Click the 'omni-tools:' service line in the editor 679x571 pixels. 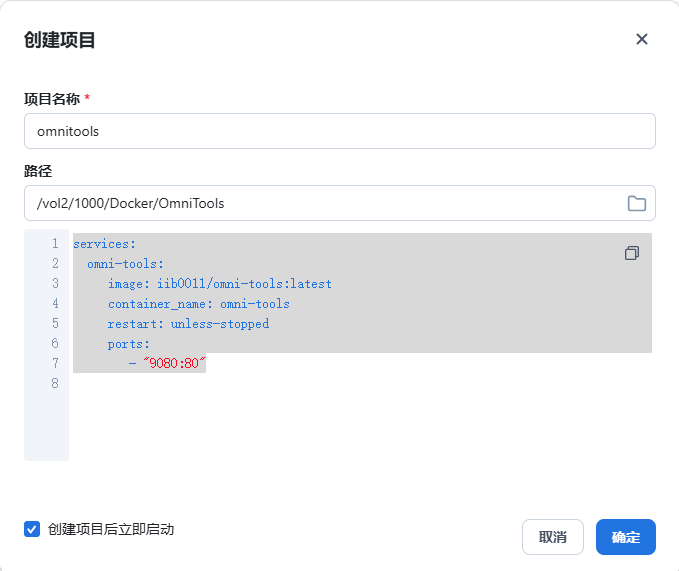pyautogui.click(x=125, y=264)
